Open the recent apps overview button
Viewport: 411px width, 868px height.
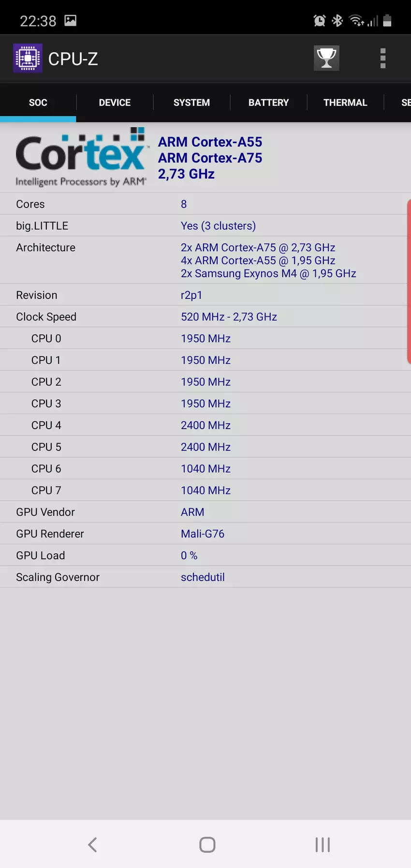pyautogui.click(x=323, y=845)
